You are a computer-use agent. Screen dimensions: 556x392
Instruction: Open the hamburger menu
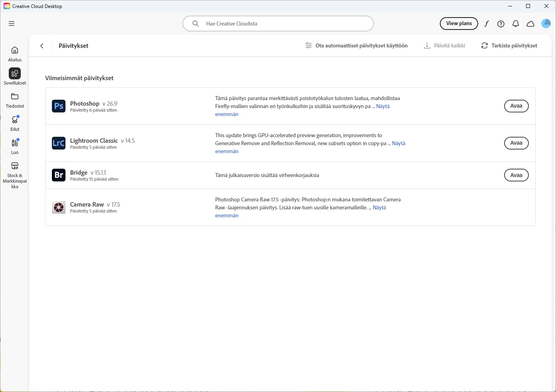coord(12,24)
